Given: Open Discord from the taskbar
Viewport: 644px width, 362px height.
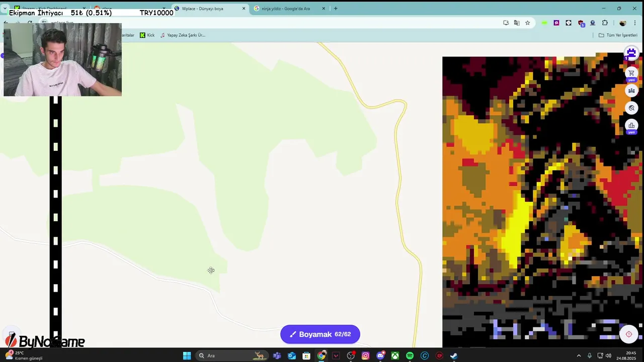Looking at the screenshot, I should point(380,356).
